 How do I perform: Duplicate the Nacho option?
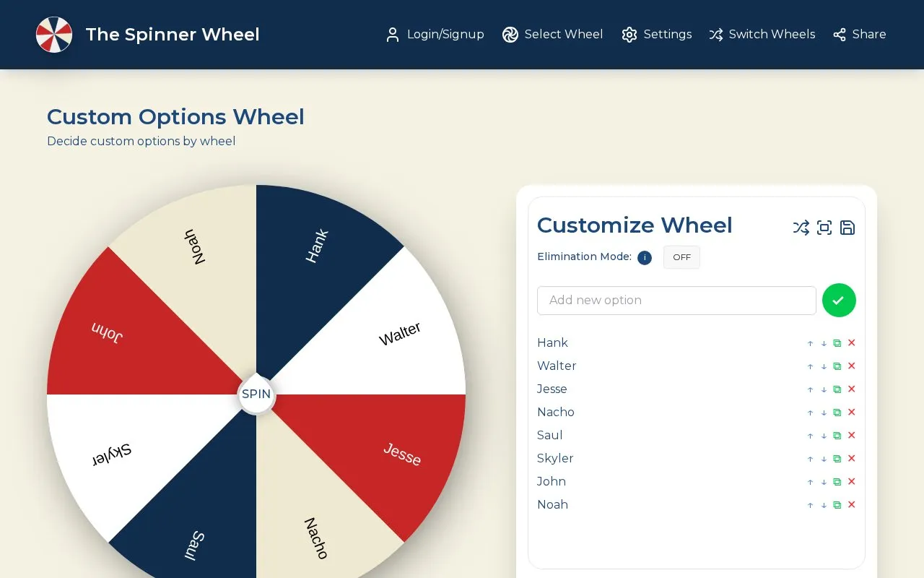pos(837,413)
